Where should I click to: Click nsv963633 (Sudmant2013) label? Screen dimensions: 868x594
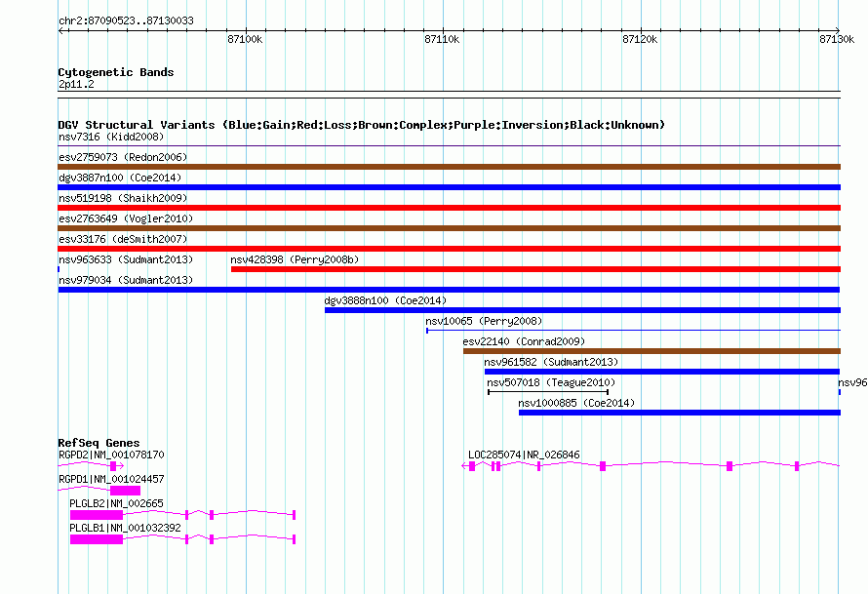tap(126, 259)
